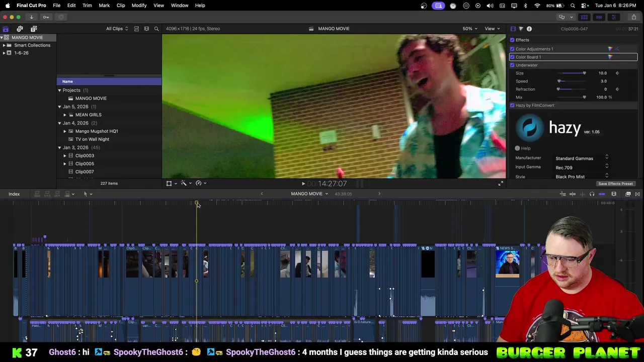The height and width of the screenshot is (362, 644).
Task: Open the File menu
Action: click(57, 5)
